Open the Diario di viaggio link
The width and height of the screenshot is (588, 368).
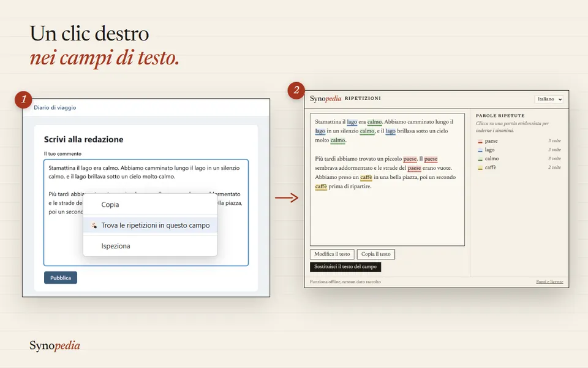tap(55, 107)
